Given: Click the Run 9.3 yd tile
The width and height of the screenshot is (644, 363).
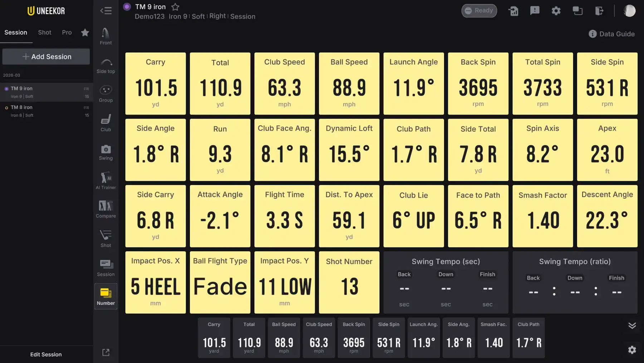Looking at the screenshot, I should point(220,150).
